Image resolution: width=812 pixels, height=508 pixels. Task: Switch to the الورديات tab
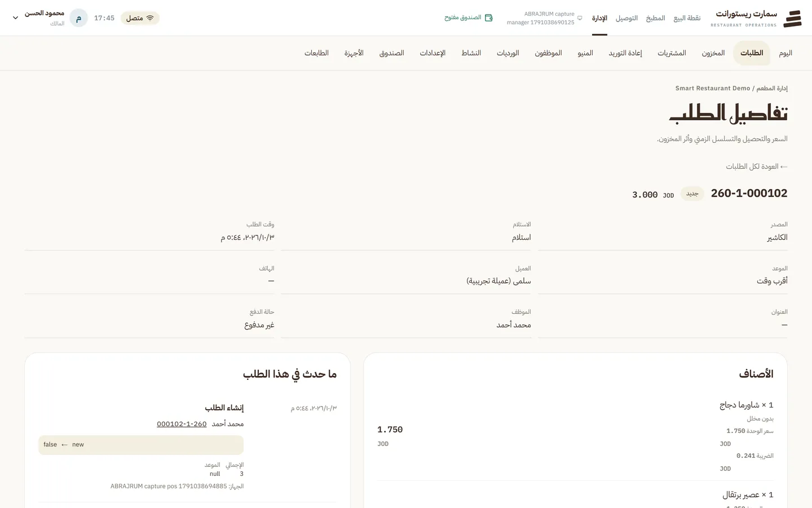click(507, 53)
